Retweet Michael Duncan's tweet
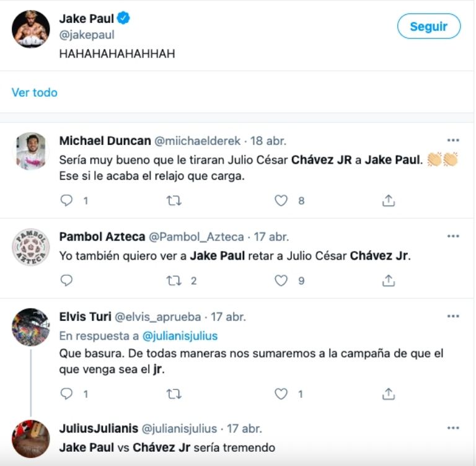Screen dimensions: 476x466 click(174, 201)
